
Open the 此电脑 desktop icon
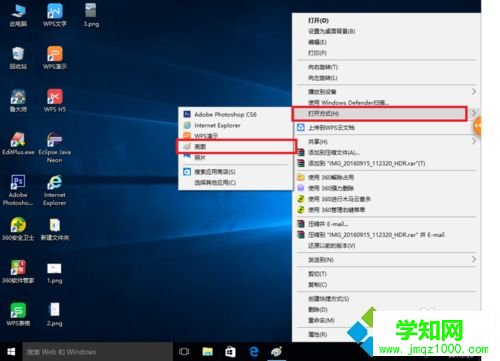click(18, 15)
